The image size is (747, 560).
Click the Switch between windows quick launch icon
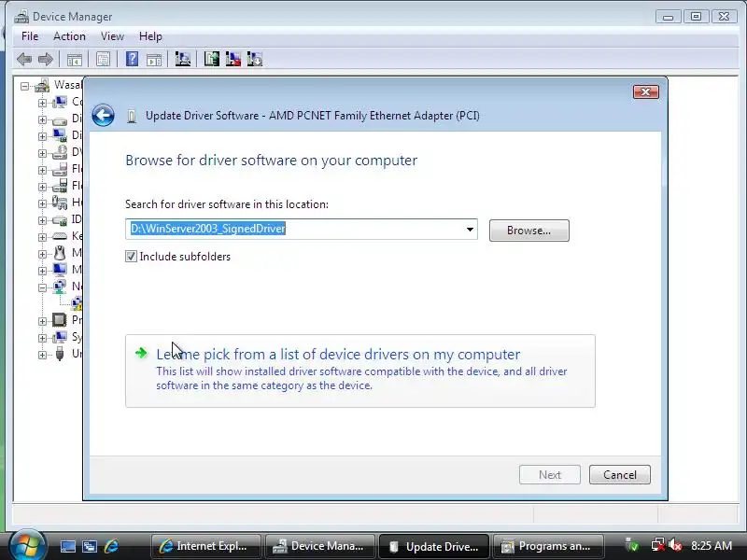pos(90,546)
